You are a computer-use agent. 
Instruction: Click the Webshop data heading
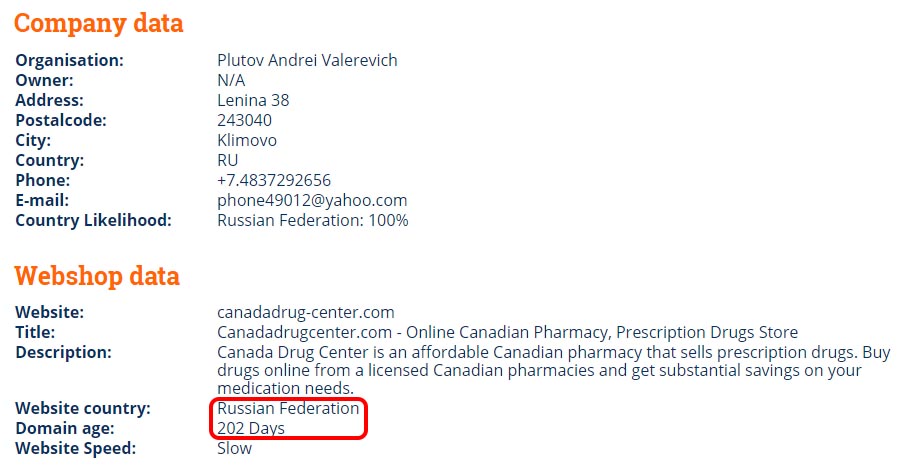(97, 276)
